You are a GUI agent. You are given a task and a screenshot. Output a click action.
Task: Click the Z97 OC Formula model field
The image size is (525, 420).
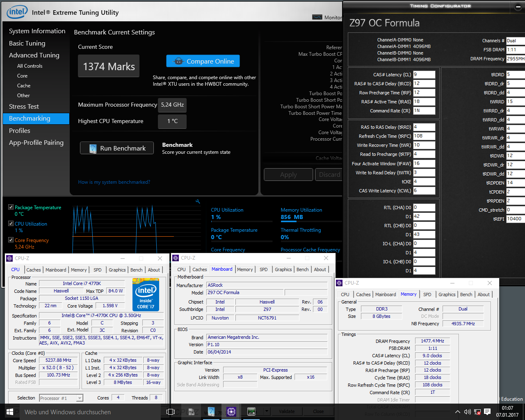(x=244, y=292)
